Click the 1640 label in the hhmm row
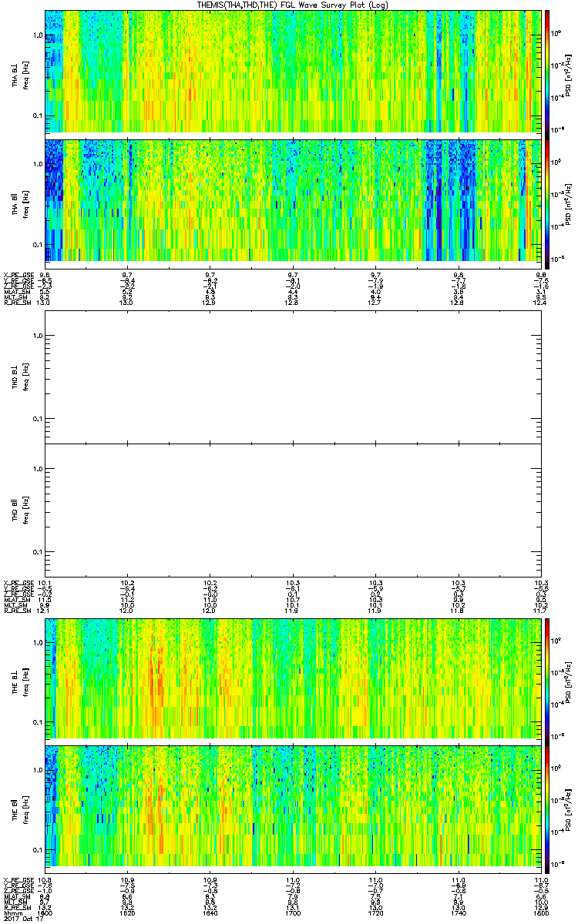Screen dimensions: 578x924 point(210,912)
